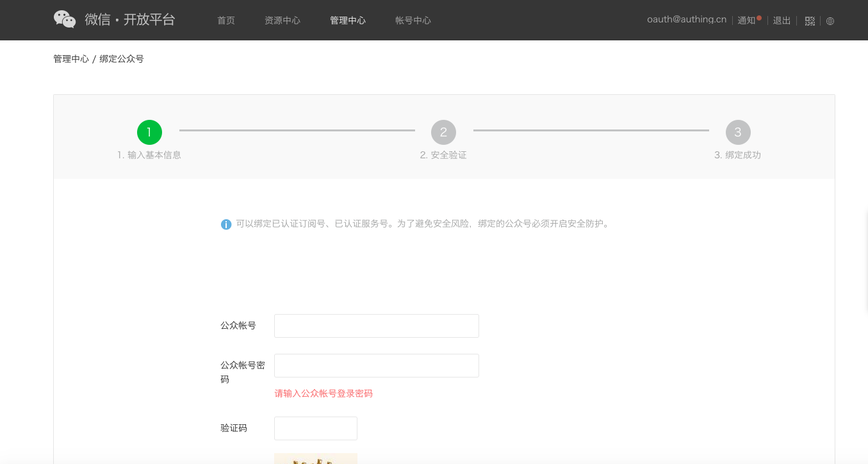Click the 微信·开放平台 title text
This screenshot has width=868, height=464.
pos(130,19)
